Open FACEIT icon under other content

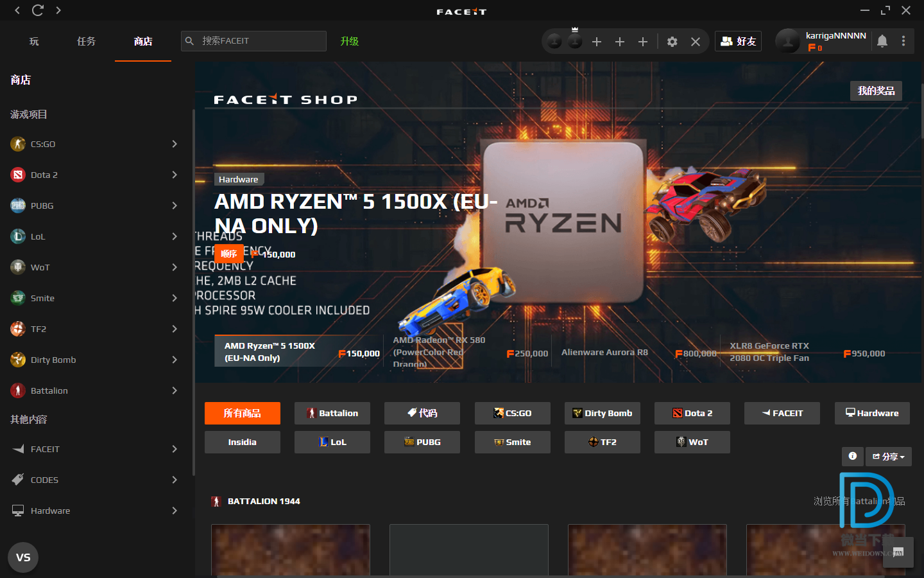(18, 449)
